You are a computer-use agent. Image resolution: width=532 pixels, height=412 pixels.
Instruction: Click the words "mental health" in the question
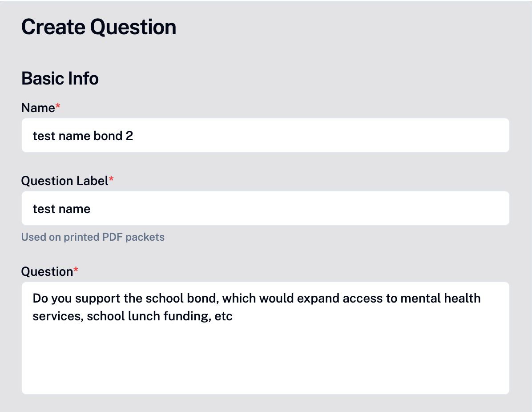point(440,298)
